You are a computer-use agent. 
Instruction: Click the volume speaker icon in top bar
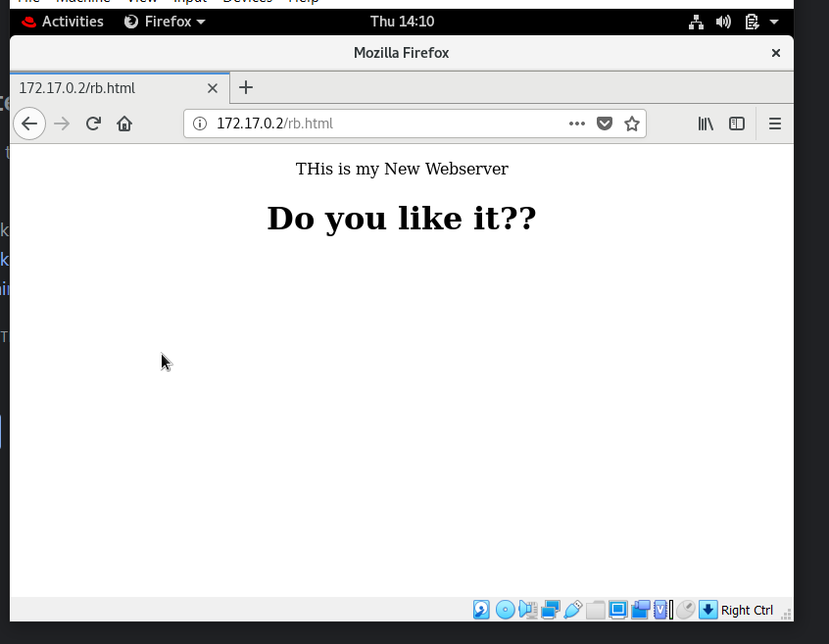pyautogui.click(x=723, y=23)
